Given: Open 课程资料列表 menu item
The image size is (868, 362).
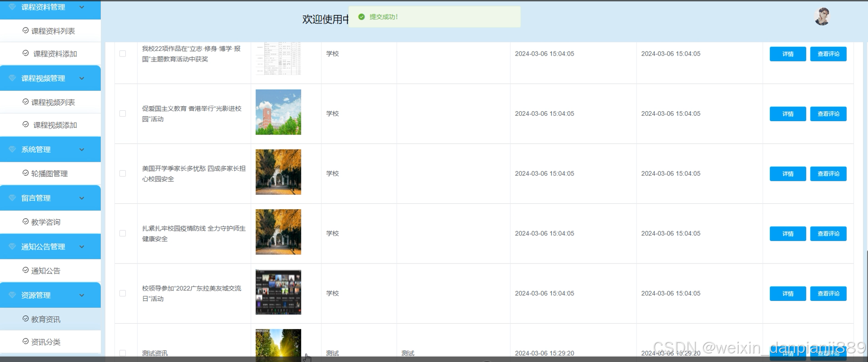Looking at the screenshot, I should click(50, 31).
